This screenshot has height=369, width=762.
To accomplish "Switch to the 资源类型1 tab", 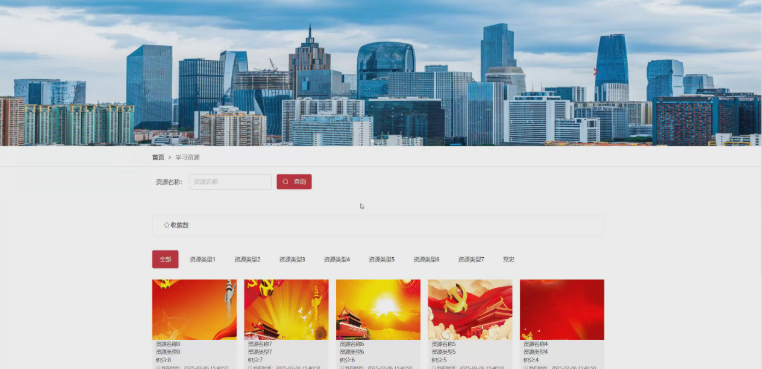I will pyautogui.click(x=203, y=260).
